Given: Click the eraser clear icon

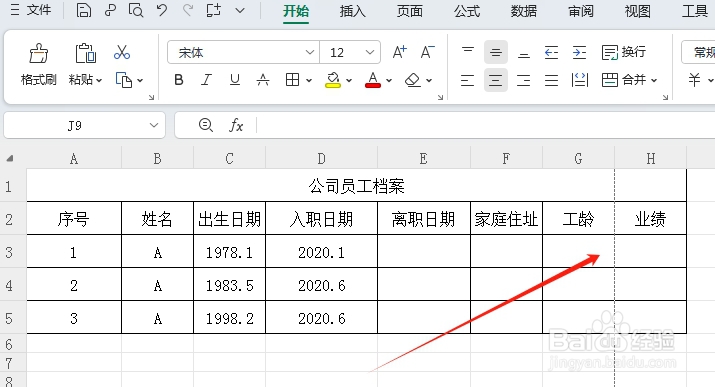Looking at the screenshot, I should pyautogui.click(x=413, y=80).
